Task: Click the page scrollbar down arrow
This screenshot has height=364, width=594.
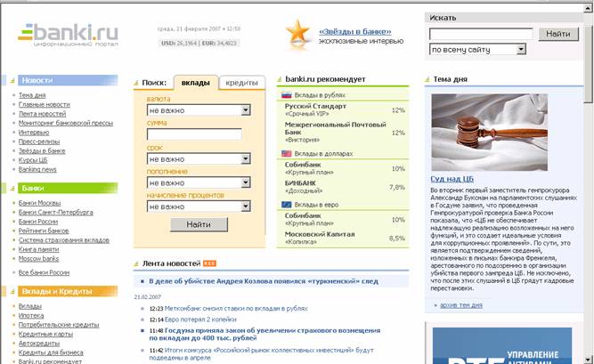Action: (x=588, y=359)
